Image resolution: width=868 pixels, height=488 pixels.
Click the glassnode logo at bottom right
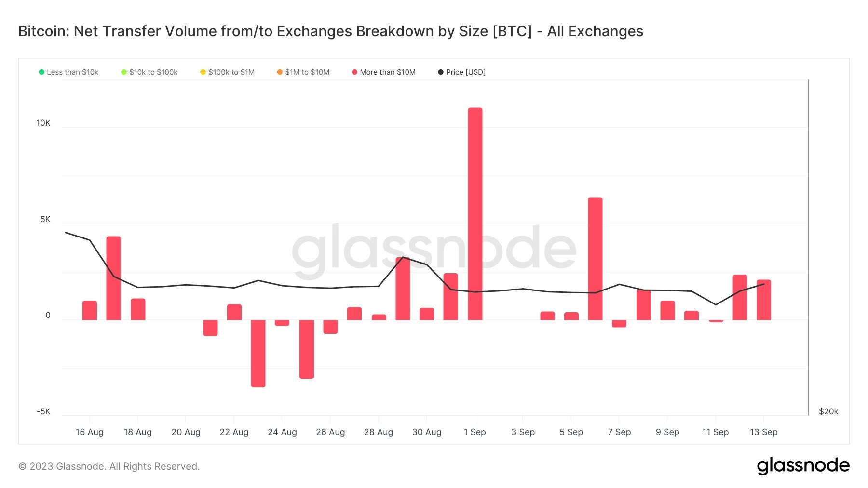click(803, 465)
